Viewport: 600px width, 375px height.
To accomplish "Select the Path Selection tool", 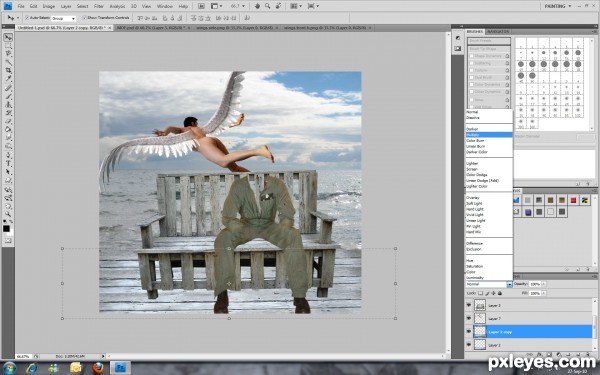I will [x=8, y=172].
